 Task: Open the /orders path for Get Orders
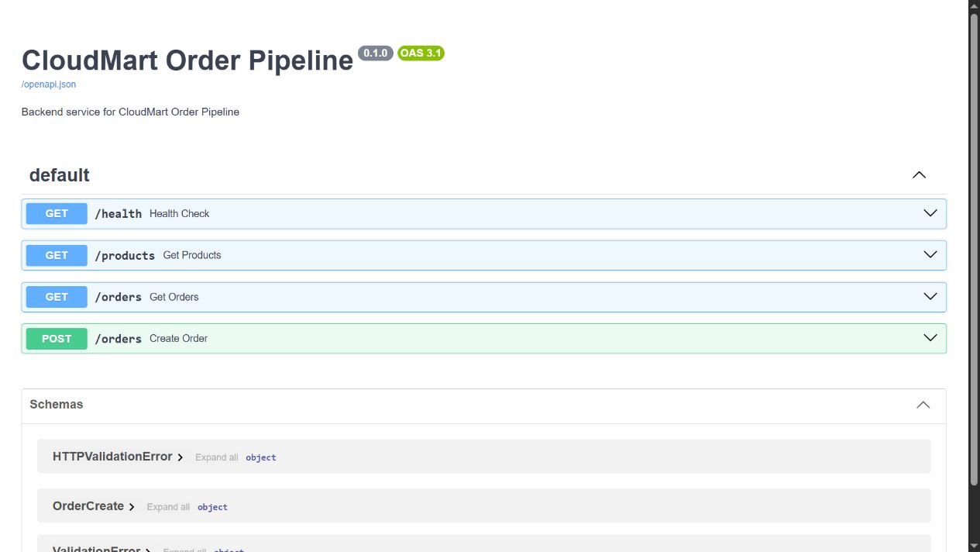pos(119,297)
